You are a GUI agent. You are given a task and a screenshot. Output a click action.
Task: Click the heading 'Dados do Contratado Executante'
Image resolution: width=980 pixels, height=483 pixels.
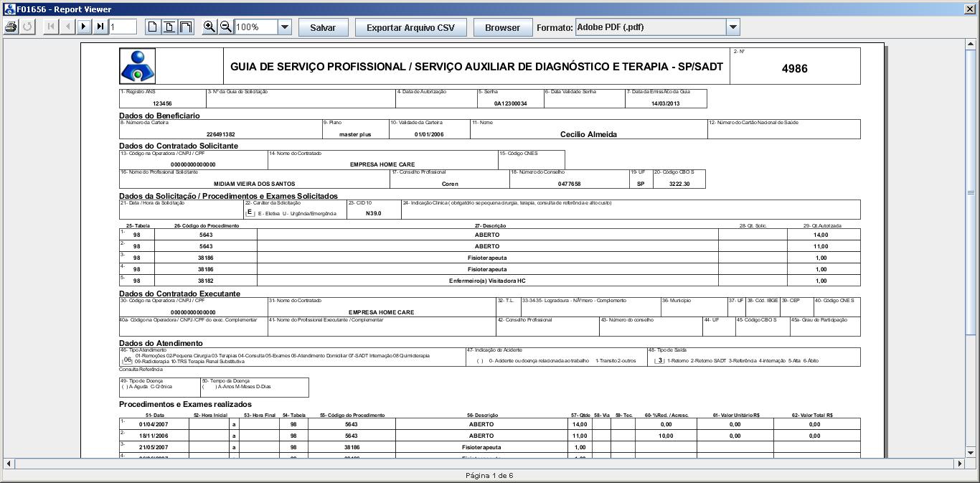(x=179, y=294)
